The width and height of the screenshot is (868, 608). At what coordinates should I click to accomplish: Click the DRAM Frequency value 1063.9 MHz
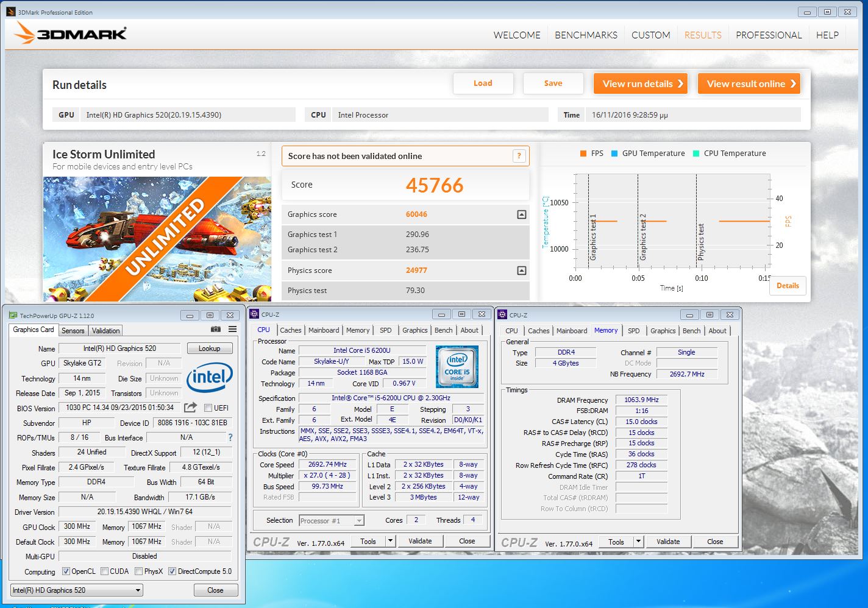click(641, 400)
